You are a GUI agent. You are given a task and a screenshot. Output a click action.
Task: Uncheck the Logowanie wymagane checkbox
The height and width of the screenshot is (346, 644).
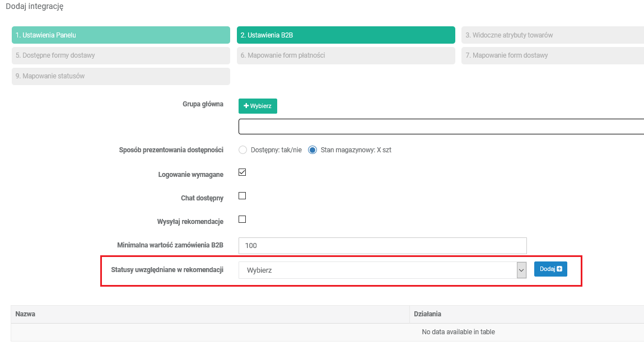coord(242,172)
